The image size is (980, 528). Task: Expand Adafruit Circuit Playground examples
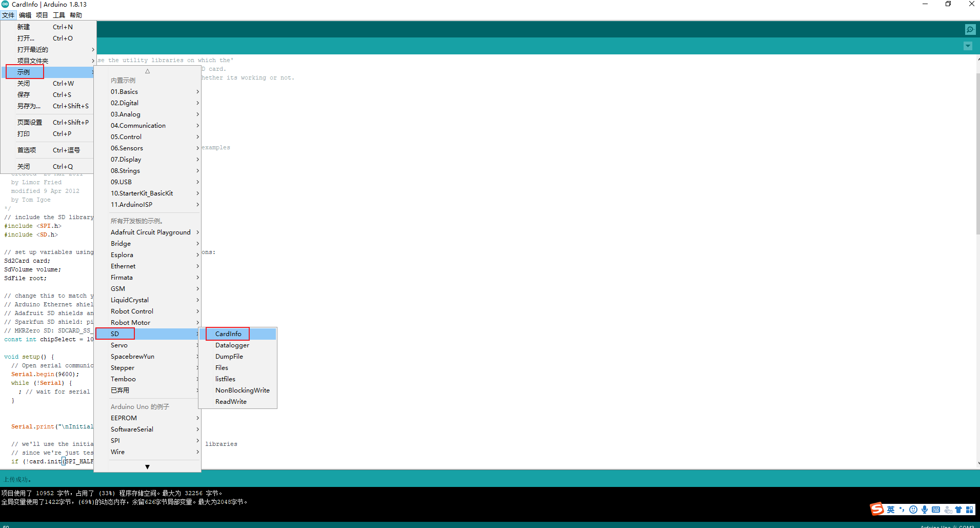coord(147,232)
